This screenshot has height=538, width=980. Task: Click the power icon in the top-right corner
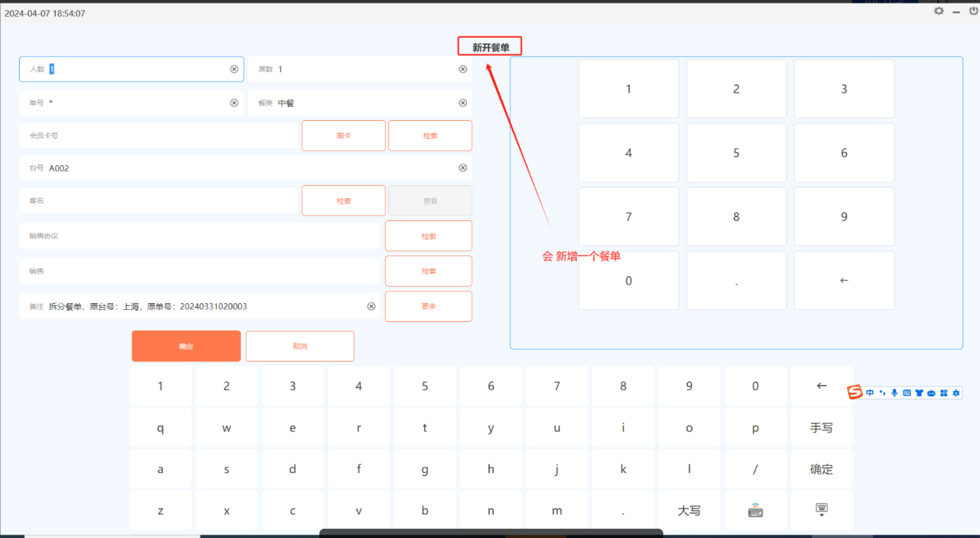(973, 11)
